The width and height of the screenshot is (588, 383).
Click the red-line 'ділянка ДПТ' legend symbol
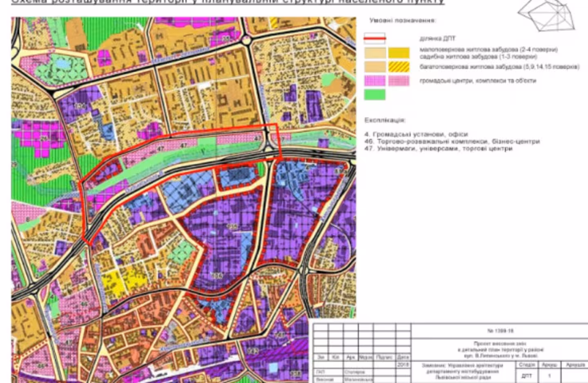pyautogui.click(x=374, y=39)
